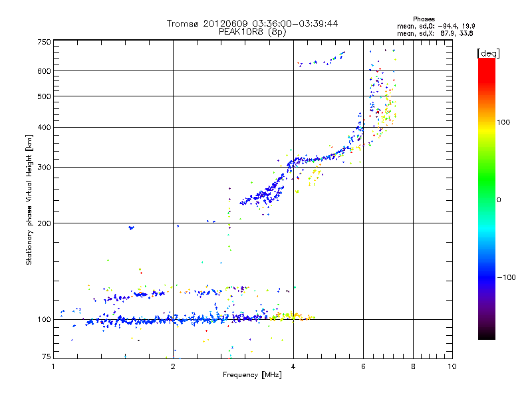
Task: Click the plot title 'Tromsø 20120609 03:36:00-03:39:44'
Action: [x=252, y=23]
